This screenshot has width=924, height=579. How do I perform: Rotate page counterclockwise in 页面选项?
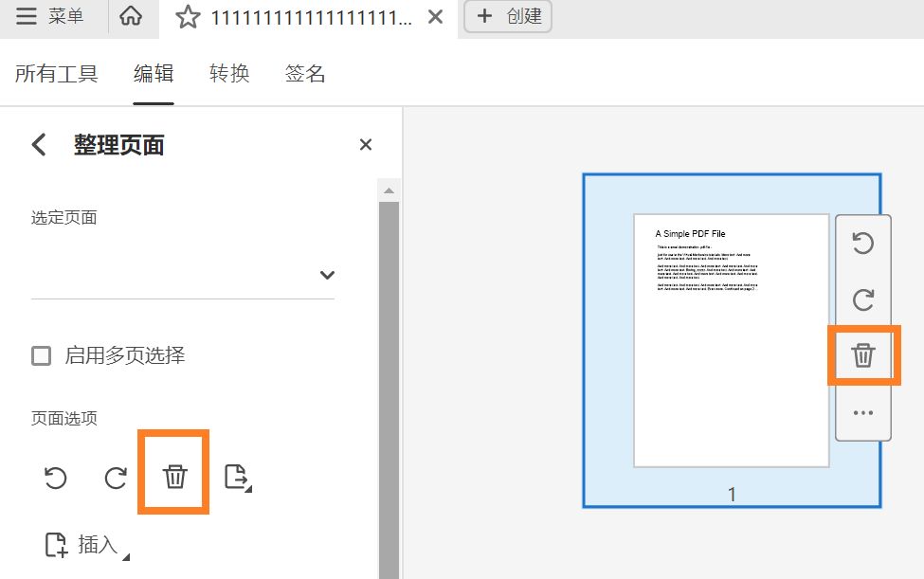pyautogui.click(x=54, y=479)
